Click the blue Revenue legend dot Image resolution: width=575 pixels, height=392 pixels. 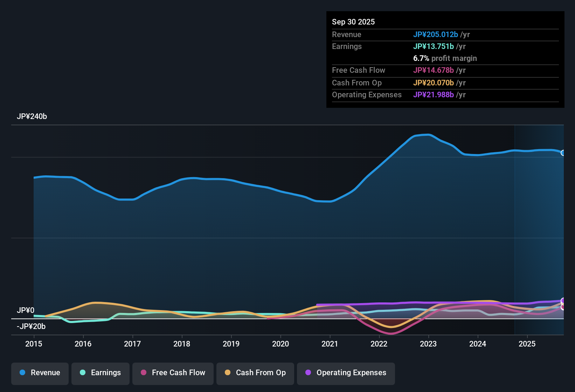[22, 373]
